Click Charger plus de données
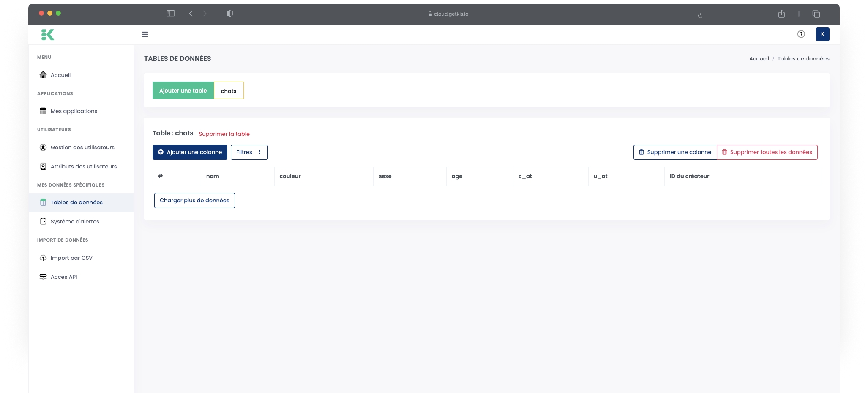This screenshot has width=868, height=393. 194,201
